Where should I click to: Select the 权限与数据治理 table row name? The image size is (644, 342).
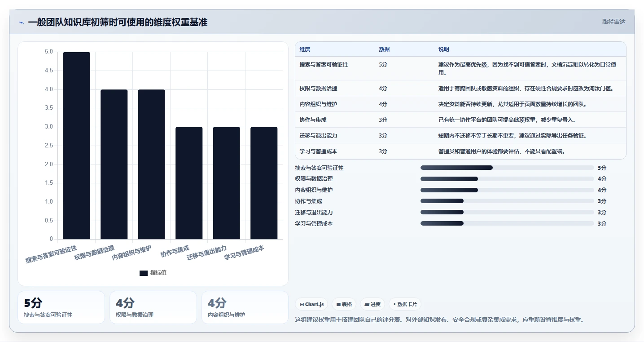(x=318, y=89)
